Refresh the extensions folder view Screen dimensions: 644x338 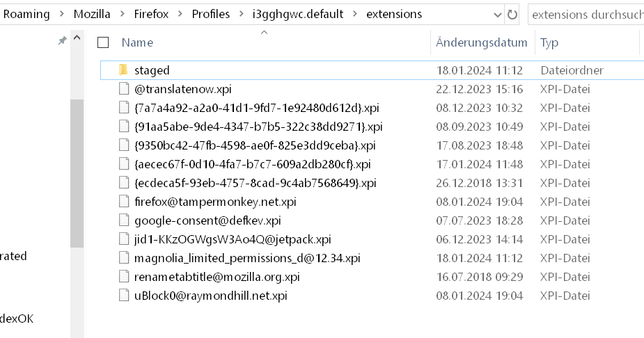tap(513, 14)
